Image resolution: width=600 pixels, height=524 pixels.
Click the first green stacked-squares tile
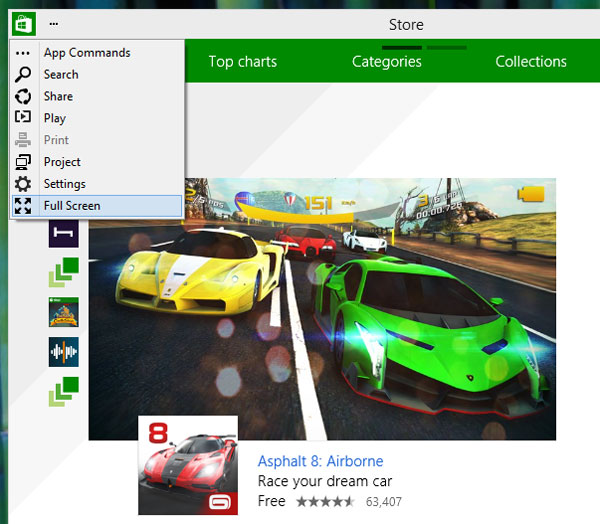pyautogui.click(x=64, y=272)
